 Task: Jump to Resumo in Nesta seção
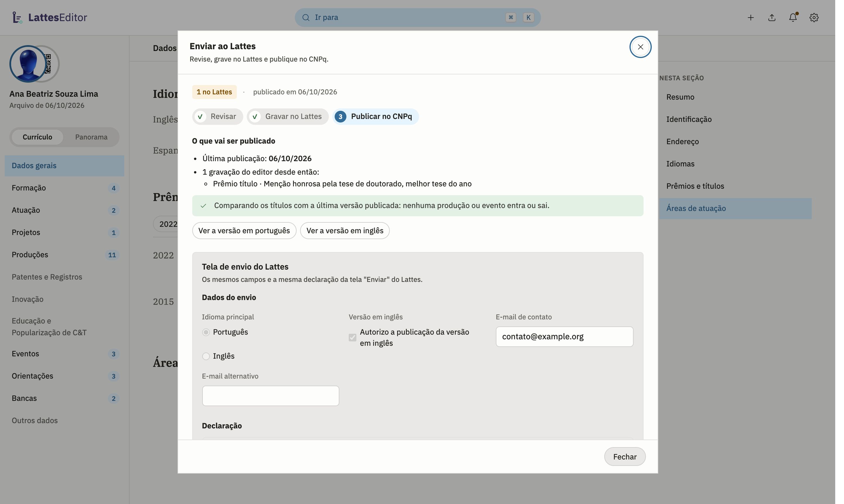click(x=735, y=97)
